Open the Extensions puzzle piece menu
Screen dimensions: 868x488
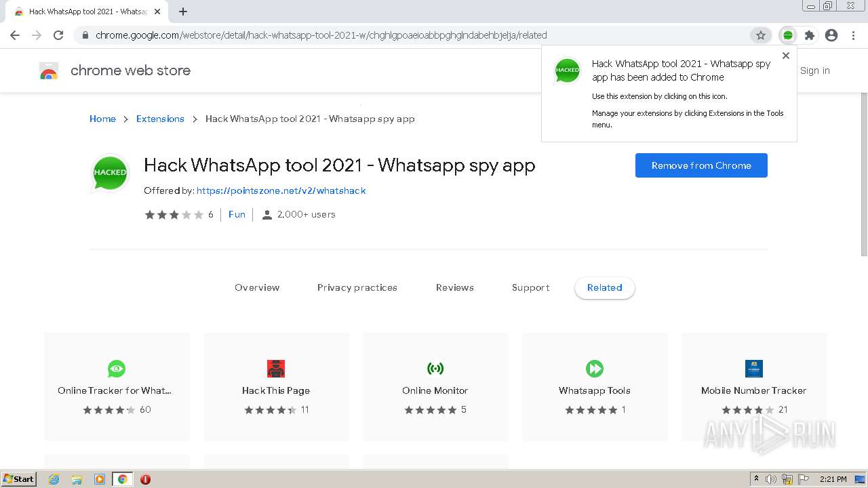pyautogui.click(x=809, y=35)
